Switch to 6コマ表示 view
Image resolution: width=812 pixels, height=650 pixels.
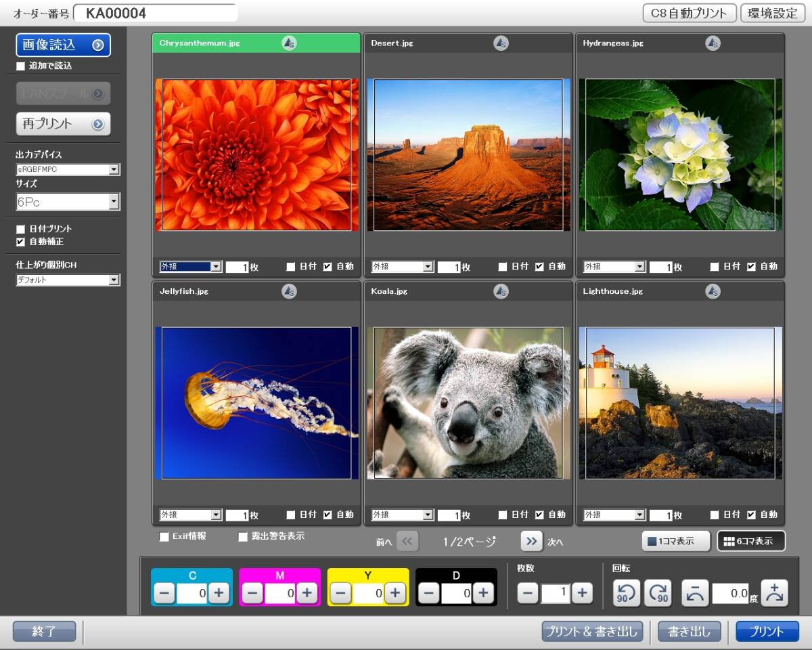(751, 541)
